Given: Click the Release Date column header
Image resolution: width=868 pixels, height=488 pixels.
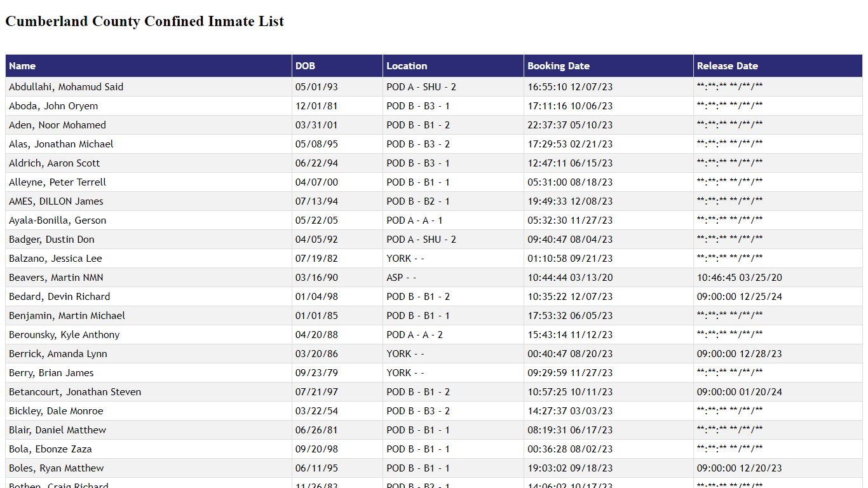Looking at the screenshot, I should (x=778, y=66).
